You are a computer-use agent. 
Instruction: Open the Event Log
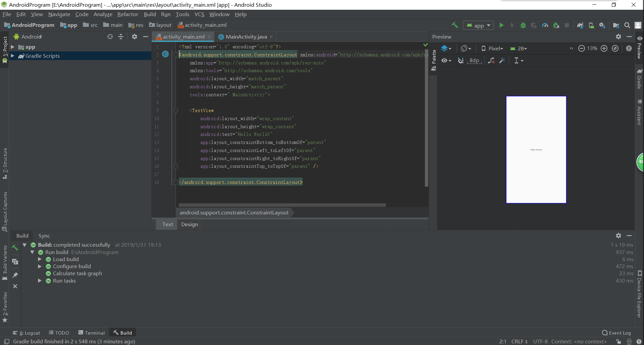pyautogui.click(x=616, y=333)
